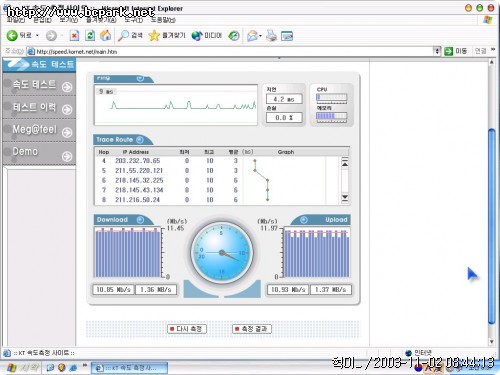This screenshot has width=500, height=375.
Task: Click the 1.36 MB/s download value
Action: [x=156, y=290]
